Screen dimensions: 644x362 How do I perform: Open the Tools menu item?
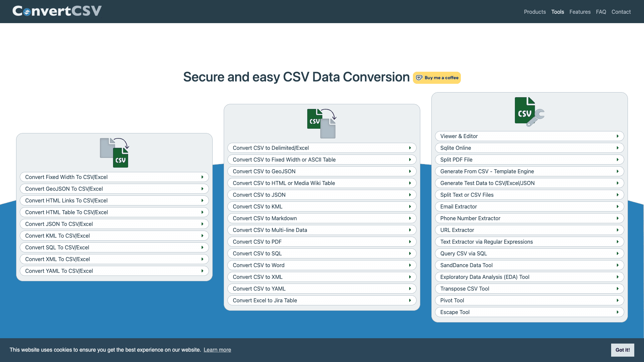pyautogui.click(x=557, y=12)
